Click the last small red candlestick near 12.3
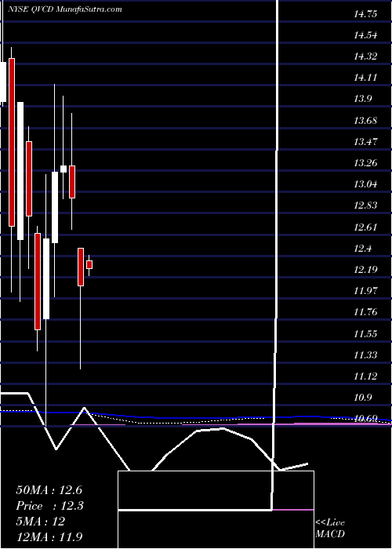Screen dimensions: 392x549 [x=89, y=265]
